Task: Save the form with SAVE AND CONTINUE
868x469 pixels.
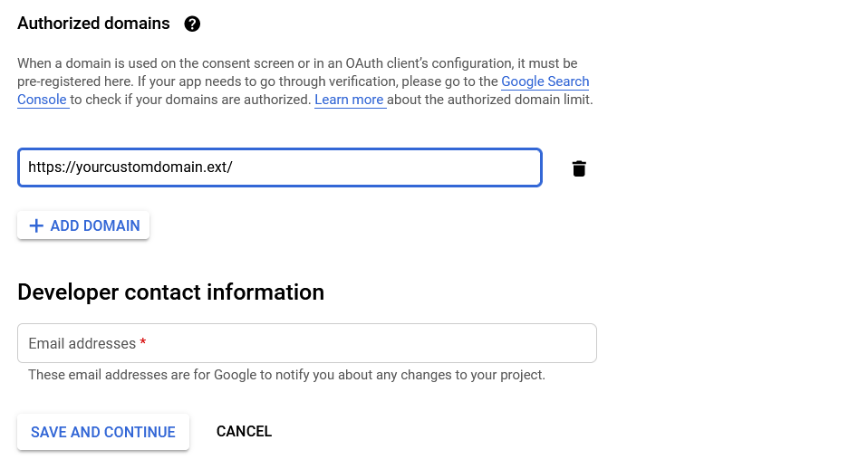Action: 103,432
